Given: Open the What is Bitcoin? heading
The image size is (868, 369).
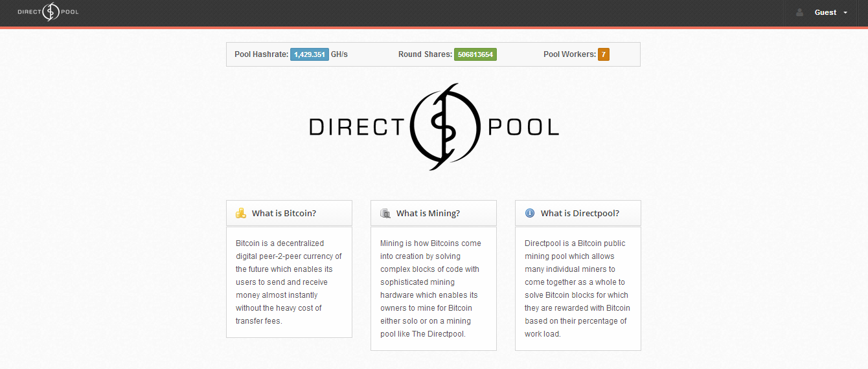Looking at the screenshot, I should pos(284,213).
